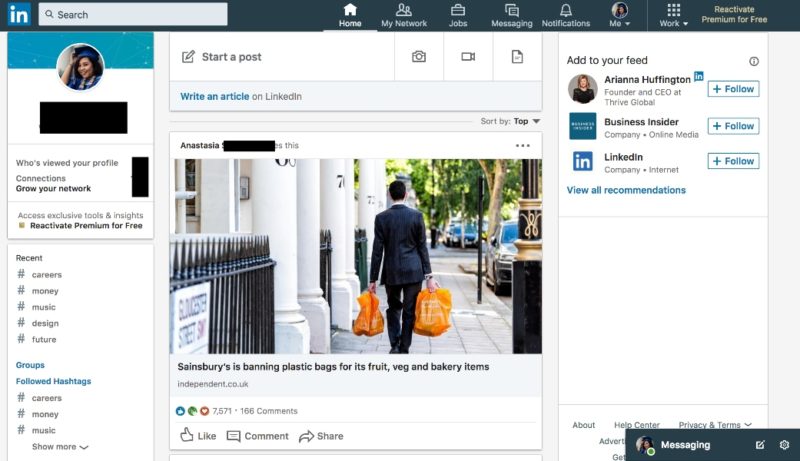This screenshot has width=800, height=461.
Task: Open the 166 Comments link
Action: (268, 411)
